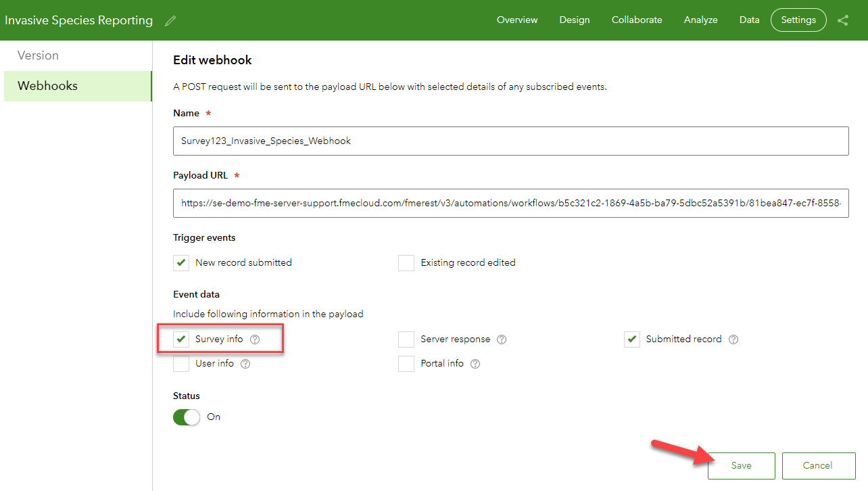This screenshot has height=491, width=868.
Task: Toggle the Status switch off
Action: point(187,417)
